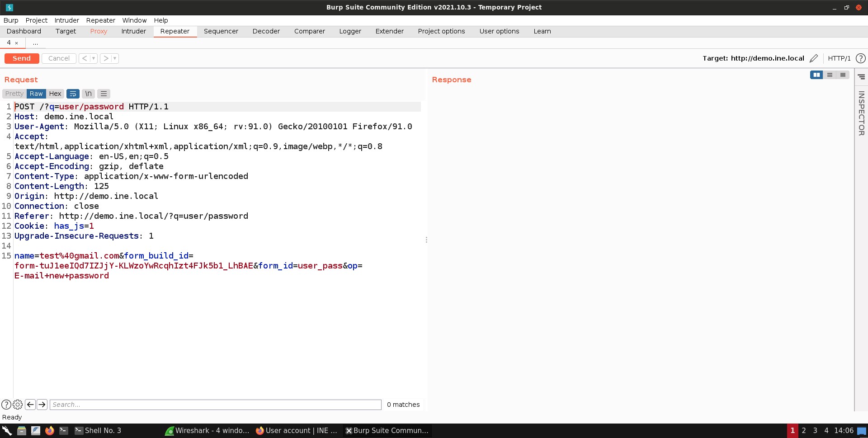Viewport: 868px width, 438px height.
Task: Switch to Project options tab
Action: pos(442,31)
